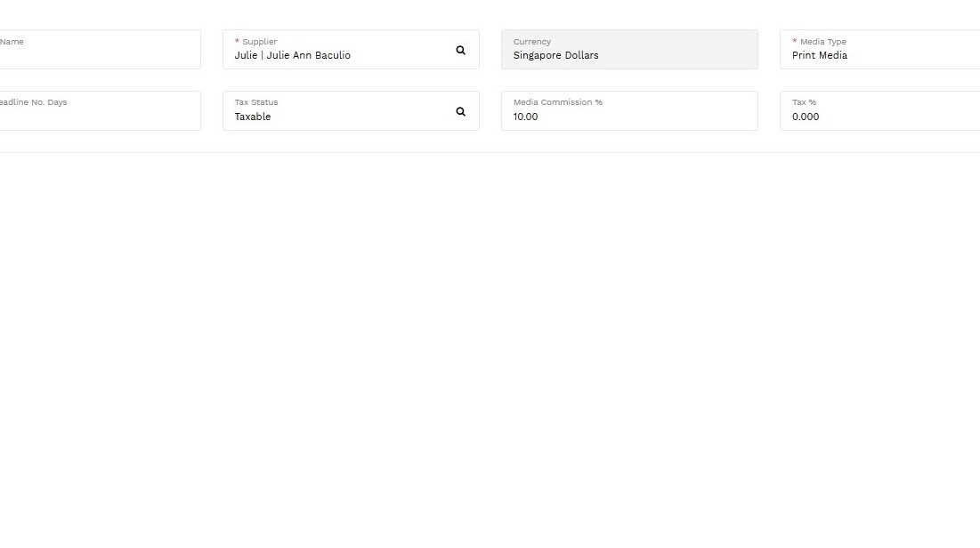Click the 'Media Commission %' label
The image size is (980, 548).
(x=558, y=102)
